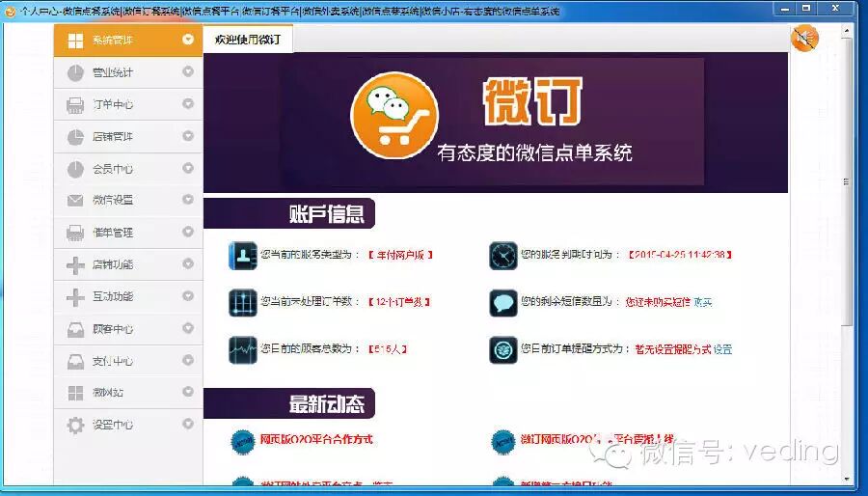Click the service expiry date value

(680, 255)
